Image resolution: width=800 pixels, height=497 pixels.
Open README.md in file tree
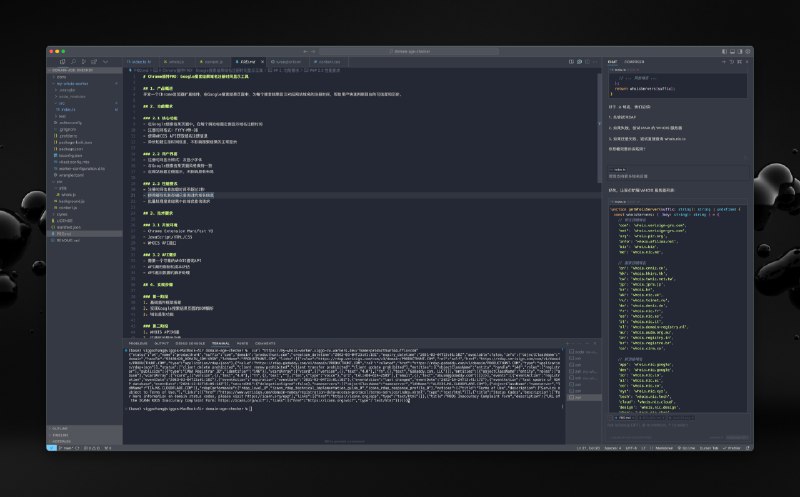tap(84, 240)
